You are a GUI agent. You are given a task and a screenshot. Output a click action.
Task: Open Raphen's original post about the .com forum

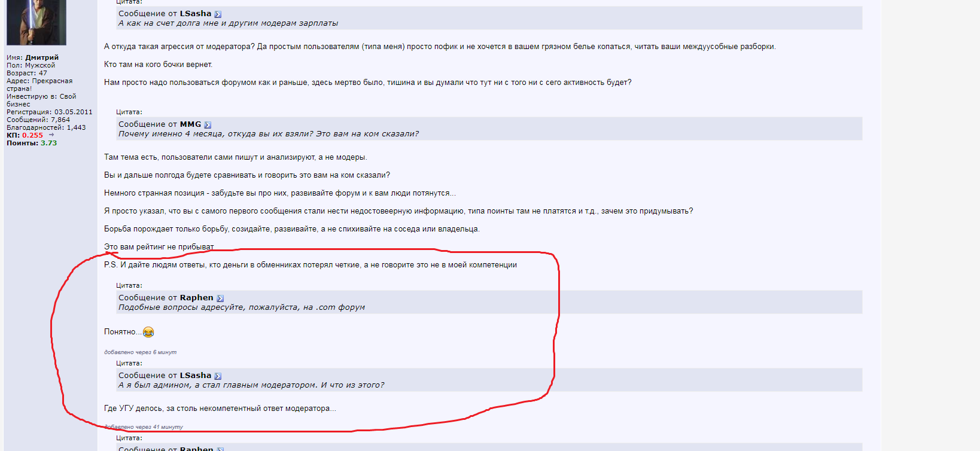coord(220,298)
